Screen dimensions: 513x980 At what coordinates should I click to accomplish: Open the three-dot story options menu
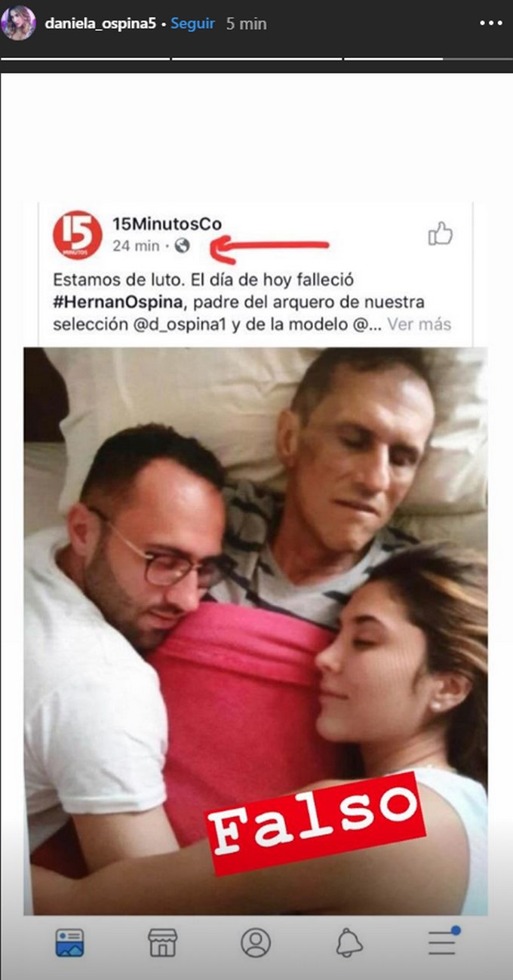coord(490,23)
